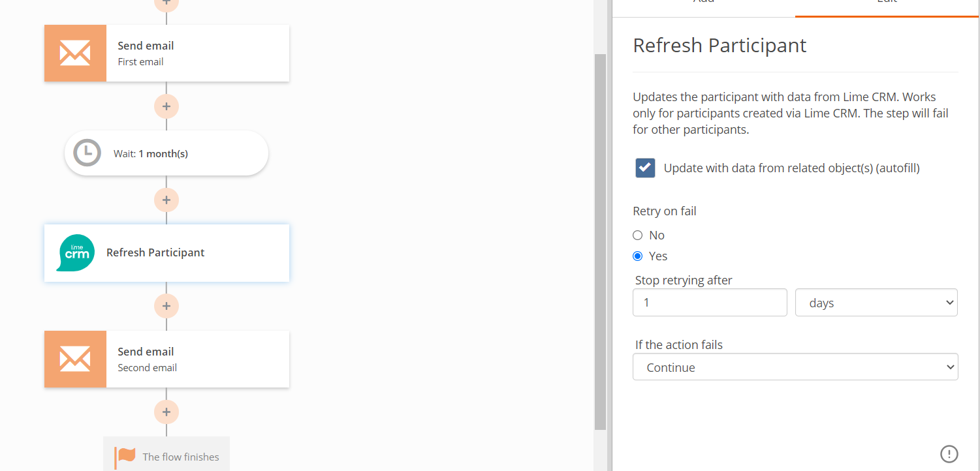Click the Send email envelope icon for First email

[x=75, y=53]
